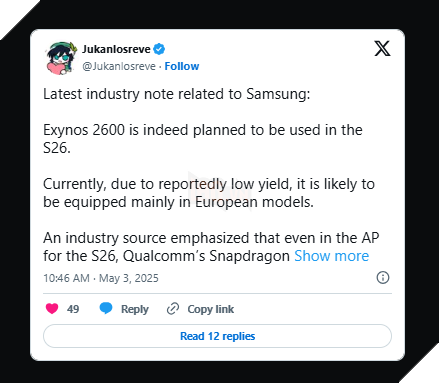Screen dimensions: 439x383
Task: Click the blue reply speech bubble icon
Action: (106, 308)
